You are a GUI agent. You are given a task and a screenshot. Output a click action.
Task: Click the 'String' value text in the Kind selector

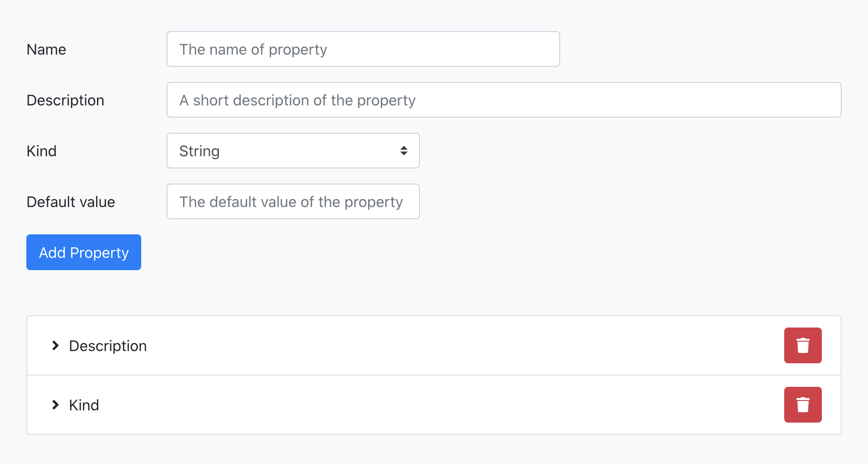199,151
